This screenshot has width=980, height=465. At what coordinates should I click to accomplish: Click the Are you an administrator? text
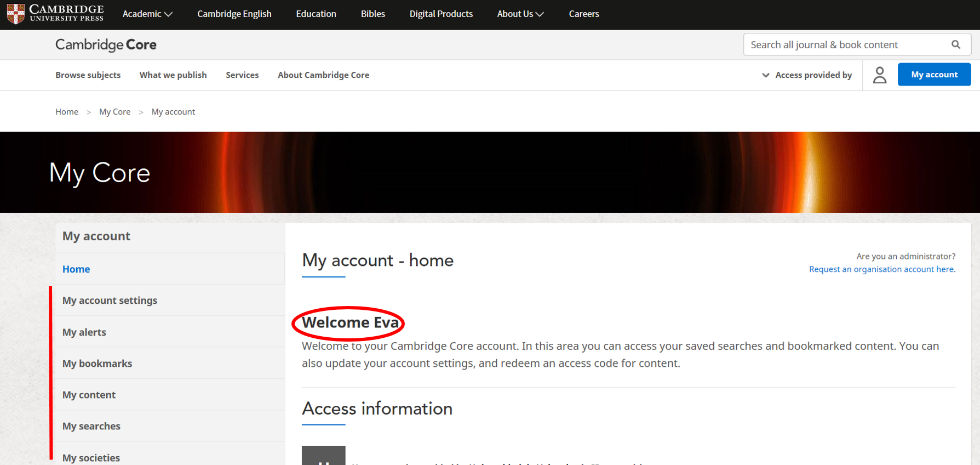pyautogui.click(x=906, y=256)
